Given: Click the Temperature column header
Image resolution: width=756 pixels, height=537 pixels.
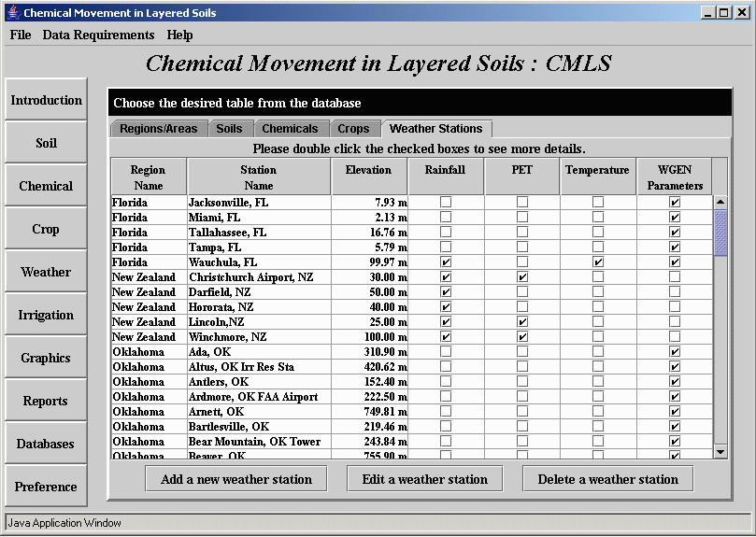Looking at the screenshot, I should coord(598,177).
